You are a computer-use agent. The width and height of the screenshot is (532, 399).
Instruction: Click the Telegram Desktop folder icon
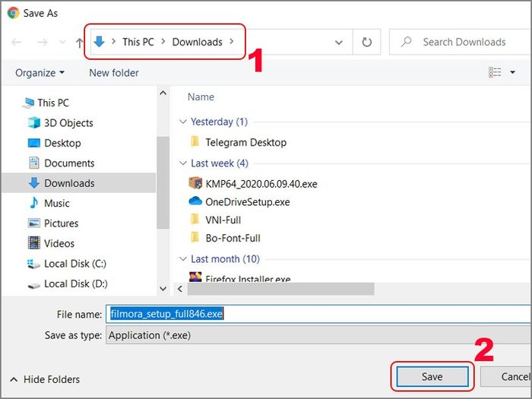coord(195,141)
